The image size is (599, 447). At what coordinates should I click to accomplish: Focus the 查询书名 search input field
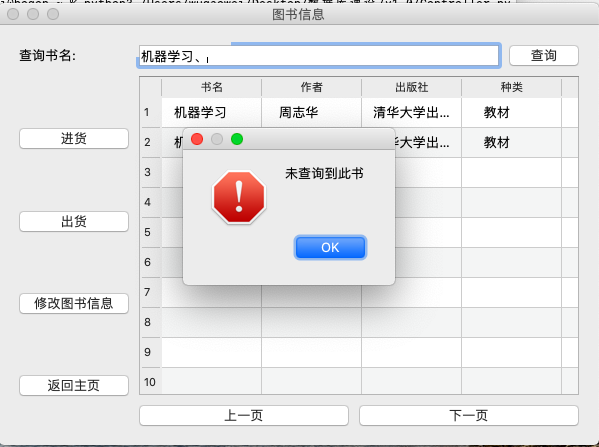(319, 56)
